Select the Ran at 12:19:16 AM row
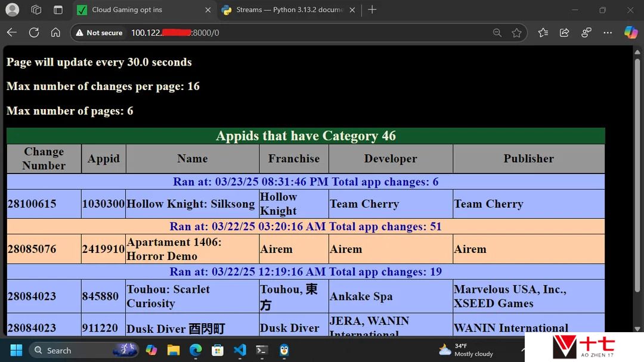The height and width of the screenshot is (362, 644). tap(306, 271)
